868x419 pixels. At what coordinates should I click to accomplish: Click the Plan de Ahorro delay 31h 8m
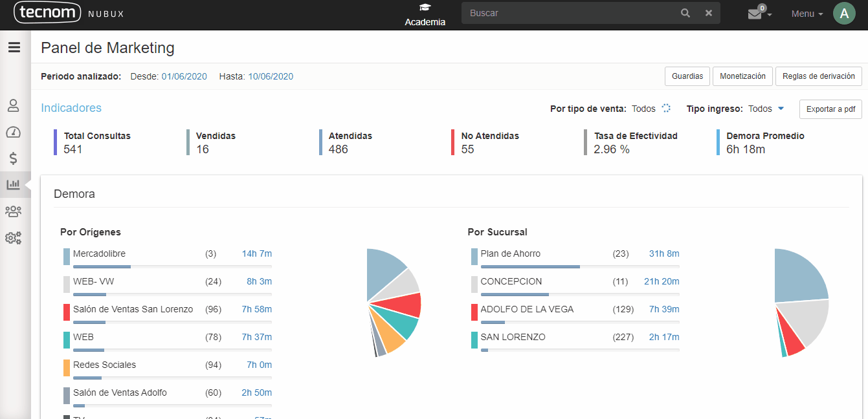[x=664, y=253]
